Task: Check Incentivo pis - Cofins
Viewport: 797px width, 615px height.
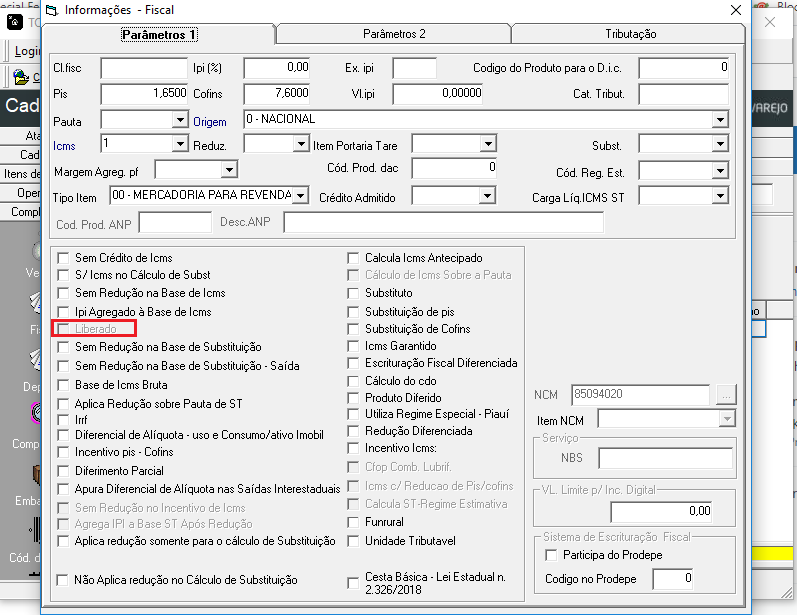Action: (63, 452)
